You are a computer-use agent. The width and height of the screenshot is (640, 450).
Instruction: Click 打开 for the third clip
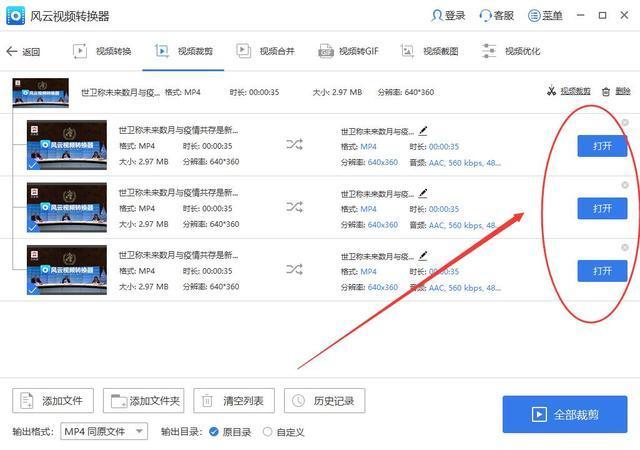pyautogui.click(x=602, y=271)
